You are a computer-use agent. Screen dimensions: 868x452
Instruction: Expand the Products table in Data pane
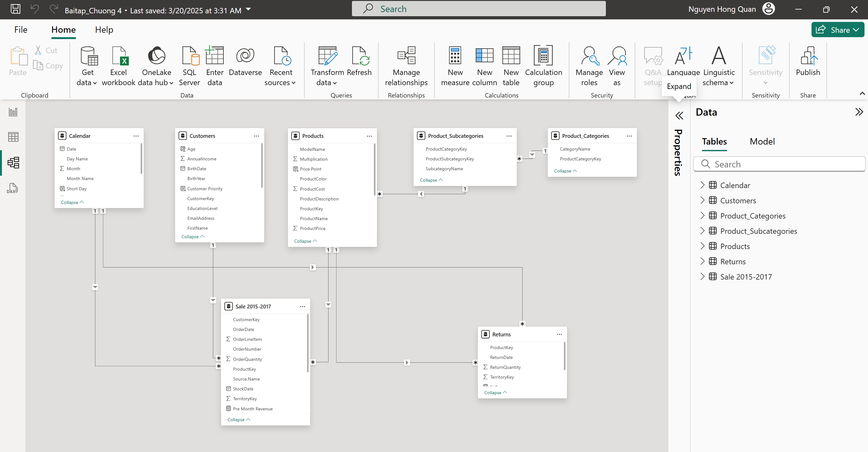702,246
